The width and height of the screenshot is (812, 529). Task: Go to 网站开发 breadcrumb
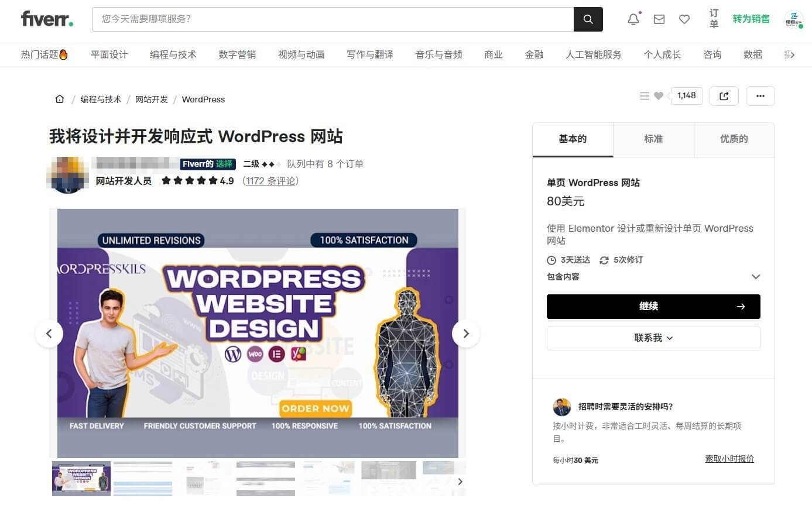151,99
